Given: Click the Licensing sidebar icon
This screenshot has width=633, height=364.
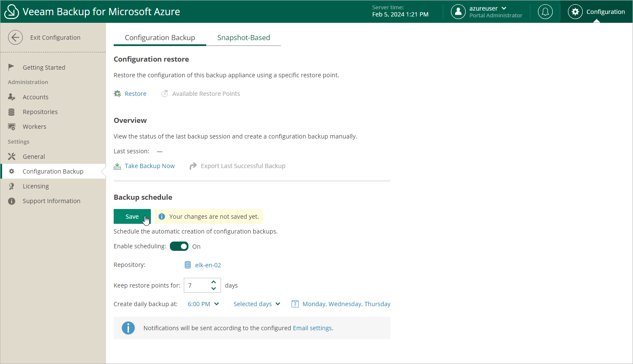Looking at the screenshot, I should tap(11, 186).
